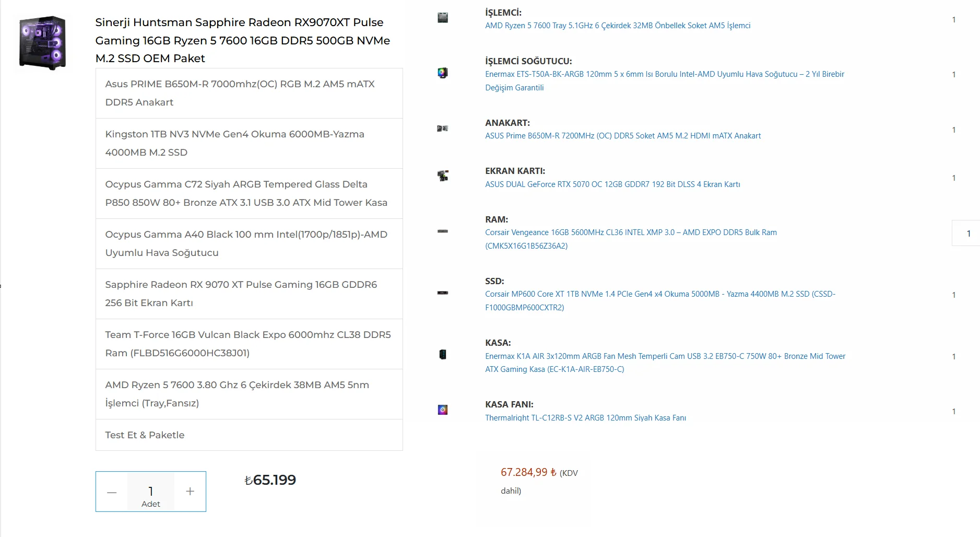Open the ASUS Prime B650M-R 7200MHz motherboard link
Viewport: 980px width, 537px height.
(x=623, y=136)
